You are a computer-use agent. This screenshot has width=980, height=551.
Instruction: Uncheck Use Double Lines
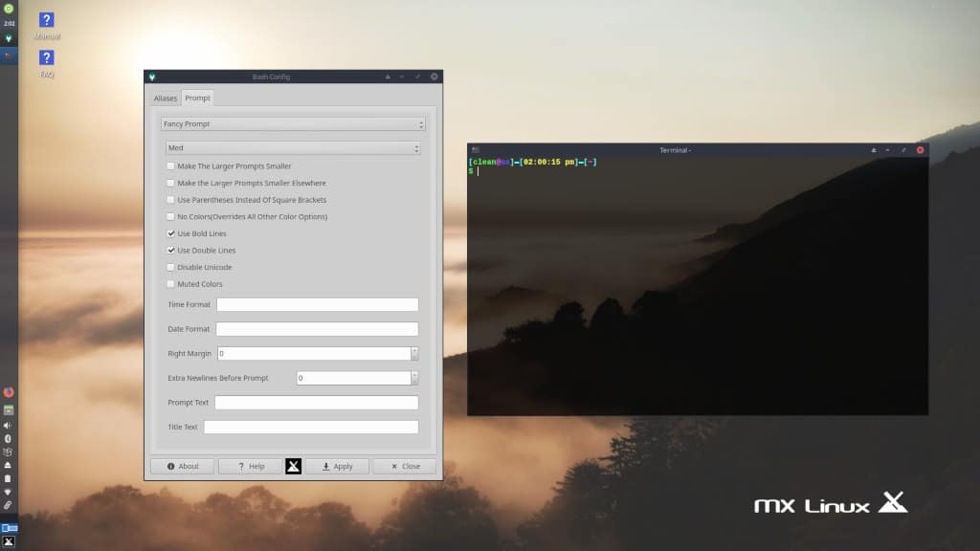(170, 251)
